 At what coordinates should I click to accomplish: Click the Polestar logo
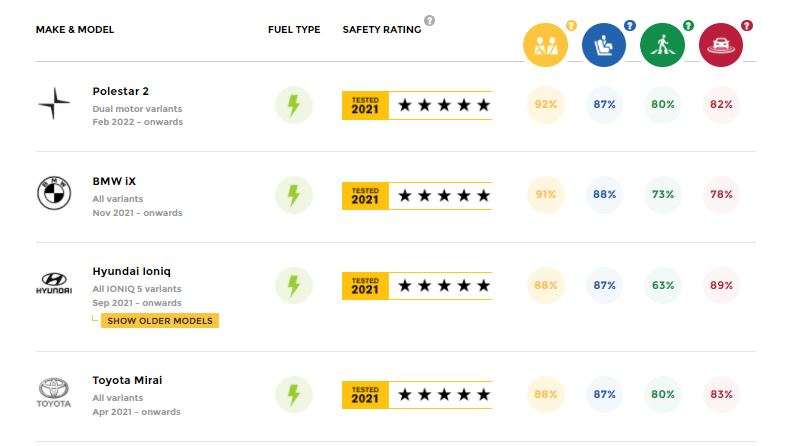click(54, 103)
